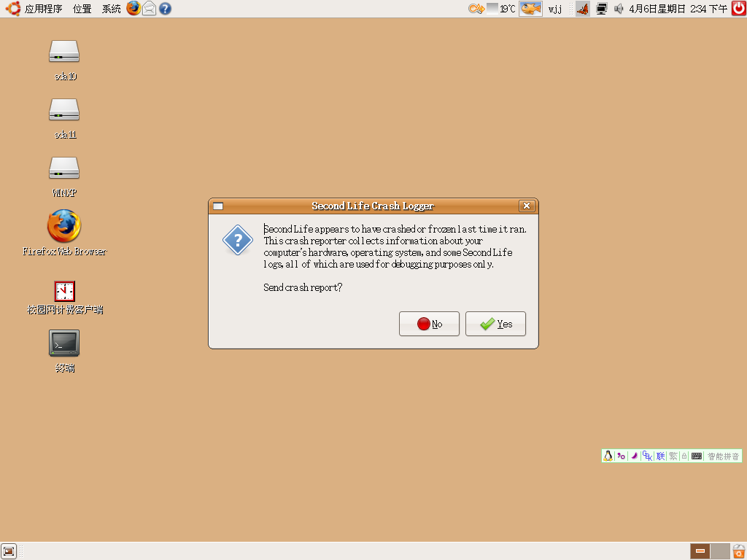Toggle the 繁 traditional Chinese button
Viewport: 747px width, 560px height.
tap(673, 456)
